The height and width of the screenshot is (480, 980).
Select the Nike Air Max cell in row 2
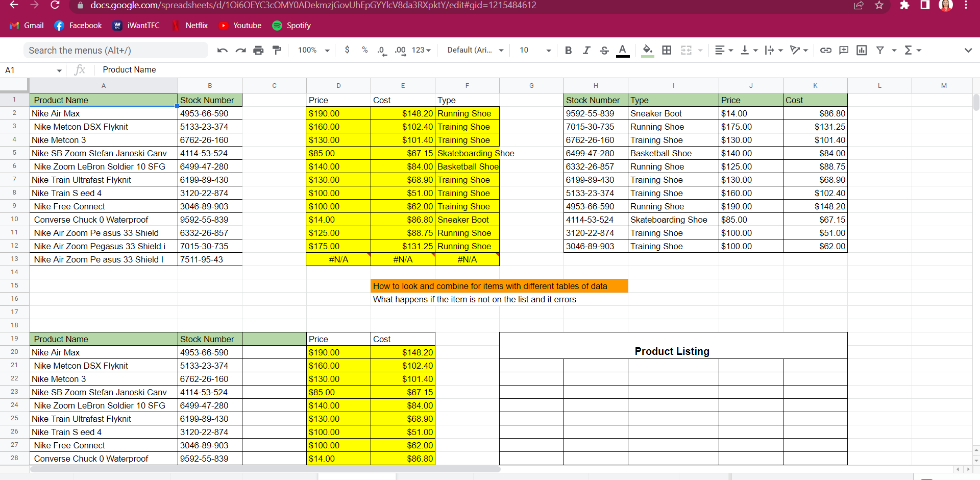coord(104,113)
